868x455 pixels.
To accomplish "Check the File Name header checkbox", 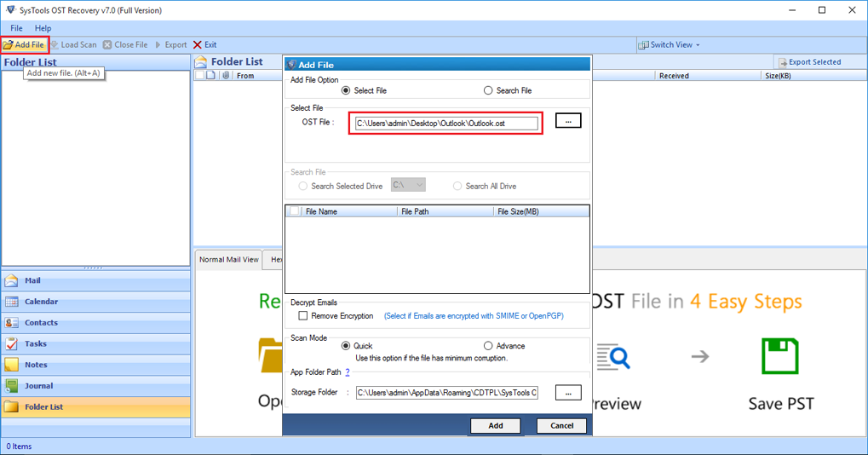I will tap(295, 211).
